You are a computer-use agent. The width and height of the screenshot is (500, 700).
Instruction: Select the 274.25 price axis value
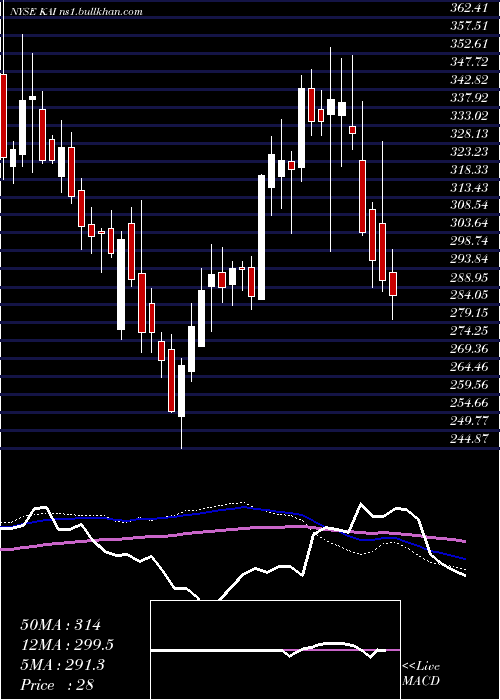(x=468, y=331)
